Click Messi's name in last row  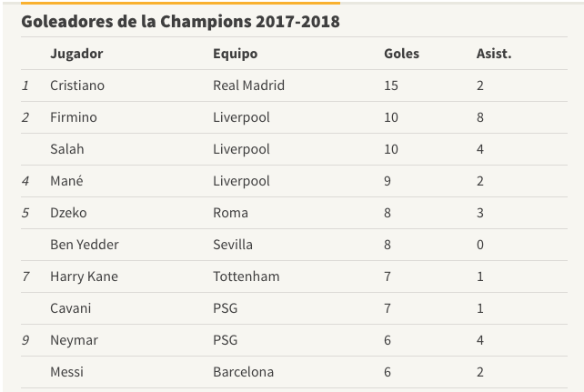[68, 372]
